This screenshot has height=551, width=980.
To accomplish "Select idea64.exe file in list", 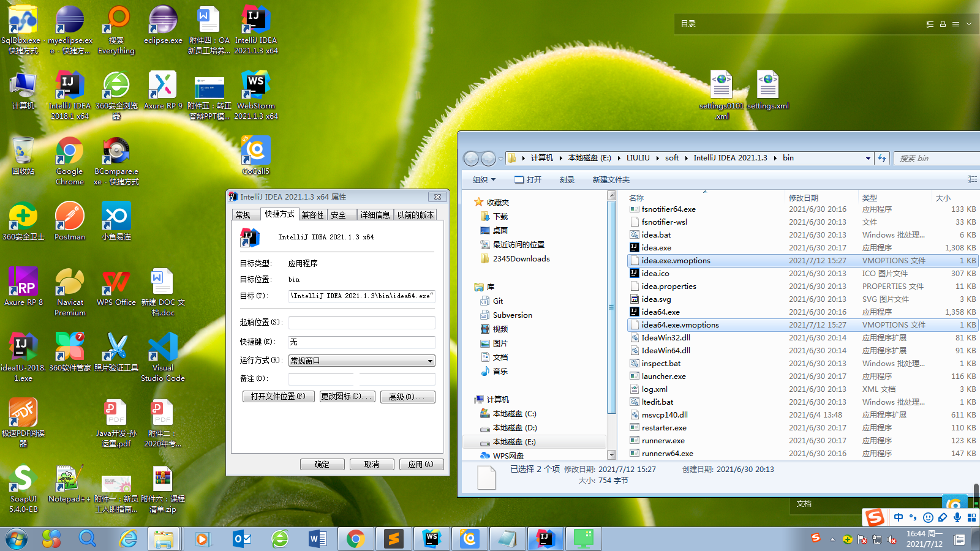I will pos(802,312).
